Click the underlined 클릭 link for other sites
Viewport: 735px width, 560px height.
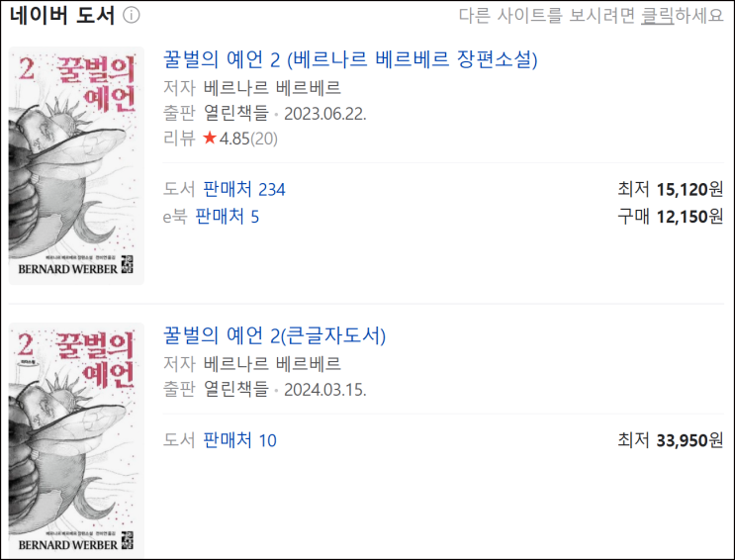coord(657,16)
